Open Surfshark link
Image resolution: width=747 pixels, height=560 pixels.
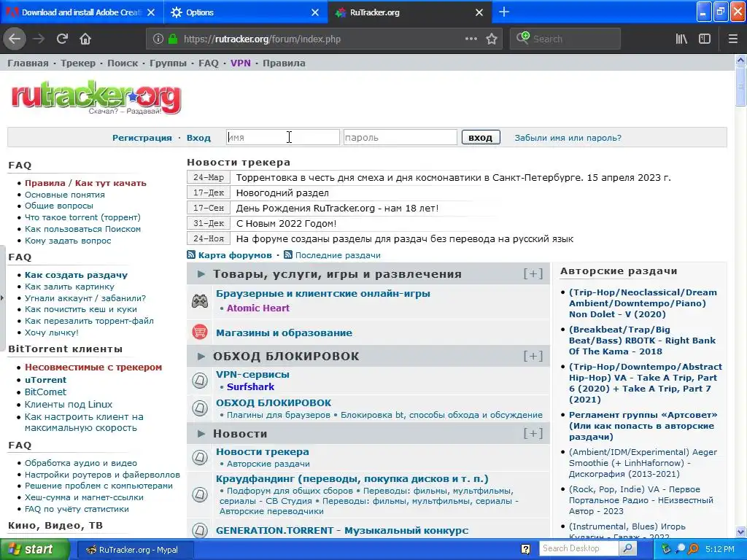click(x=251, y=386)
